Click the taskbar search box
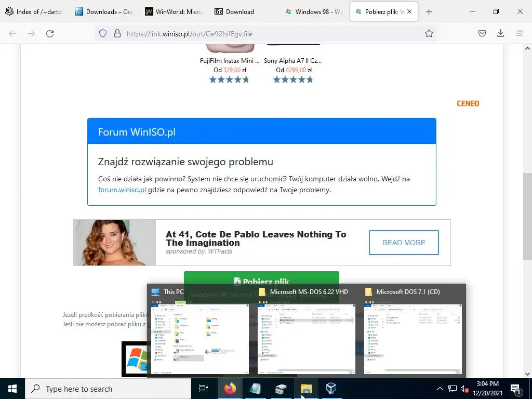The height and width of the screenshot is (399, 532). 108,389
